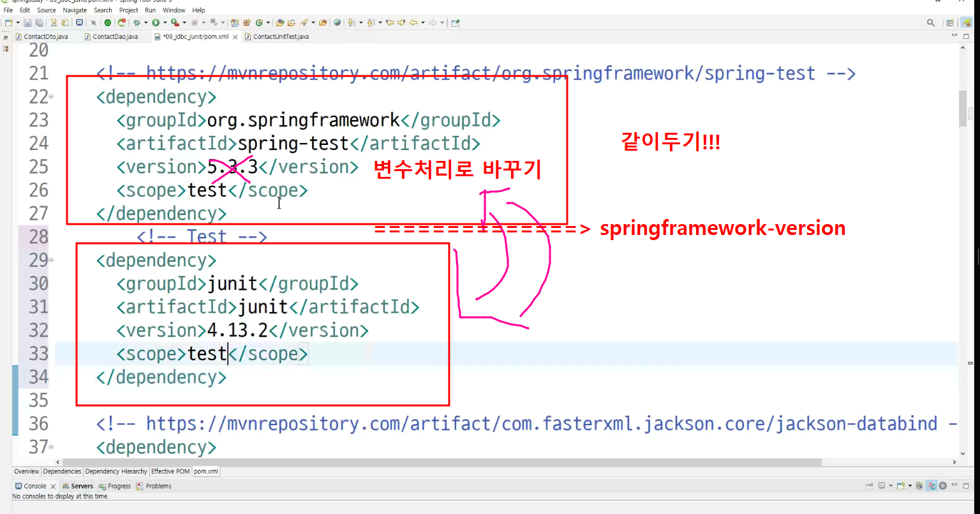Open the Back history dropdown arrow
The height and width of the screenshot is (514, 980).
[x=423, y=22]
